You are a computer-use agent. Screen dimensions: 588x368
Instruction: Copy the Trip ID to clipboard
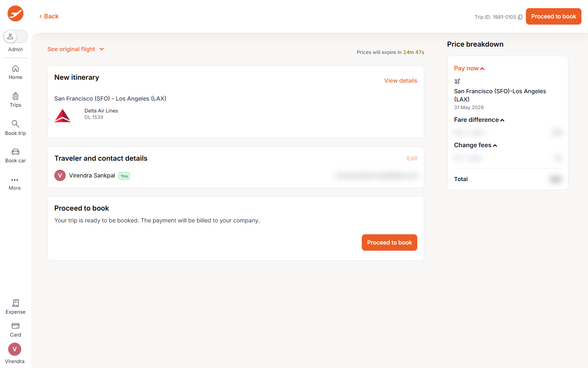point(520,17)
